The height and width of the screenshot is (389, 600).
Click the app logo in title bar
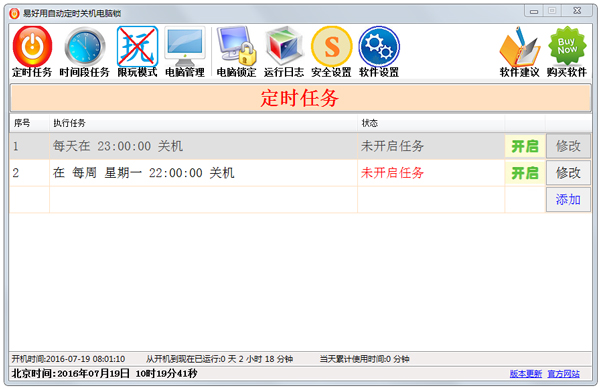pos(15,13)
